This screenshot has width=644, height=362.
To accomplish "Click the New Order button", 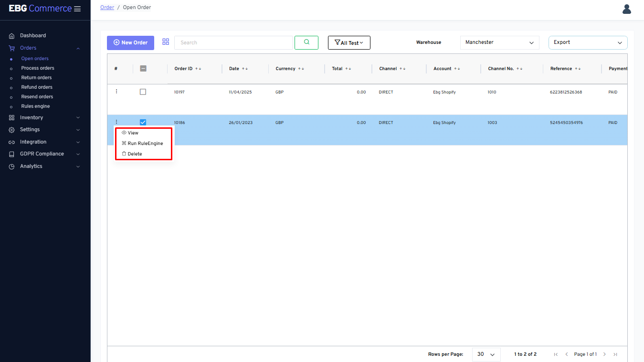I will (130, 42).
